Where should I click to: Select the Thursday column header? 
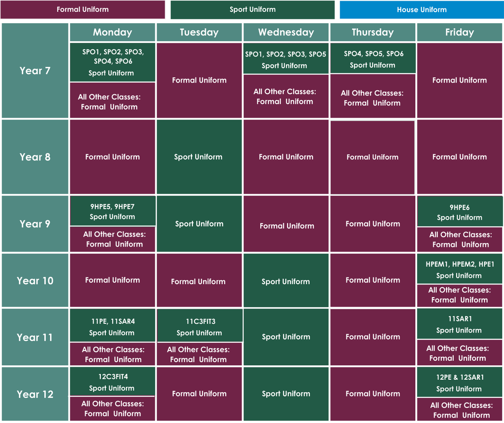coord(373,32)
